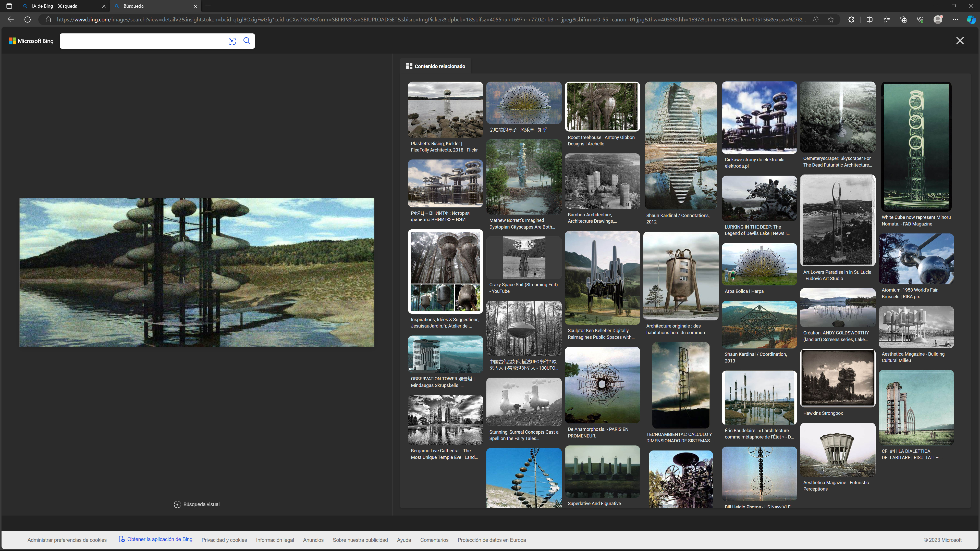Click inside the Bing search text field
This screenshot has width=980, height=551.
[143, 41]
